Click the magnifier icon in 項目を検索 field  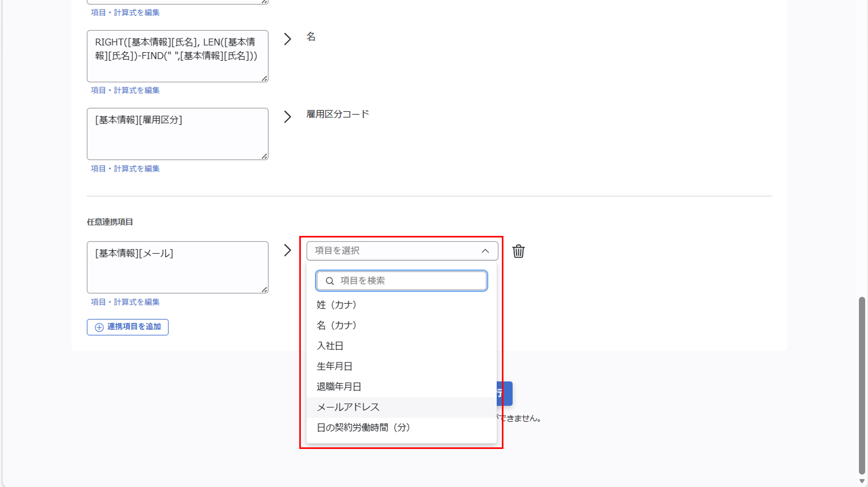(329, 281)
